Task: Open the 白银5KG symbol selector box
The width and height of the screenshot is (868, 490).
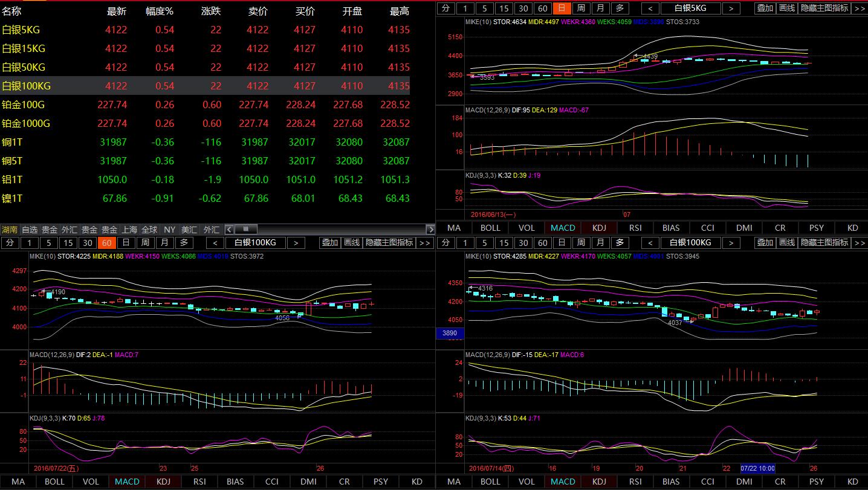Action: tap(690, 8)
